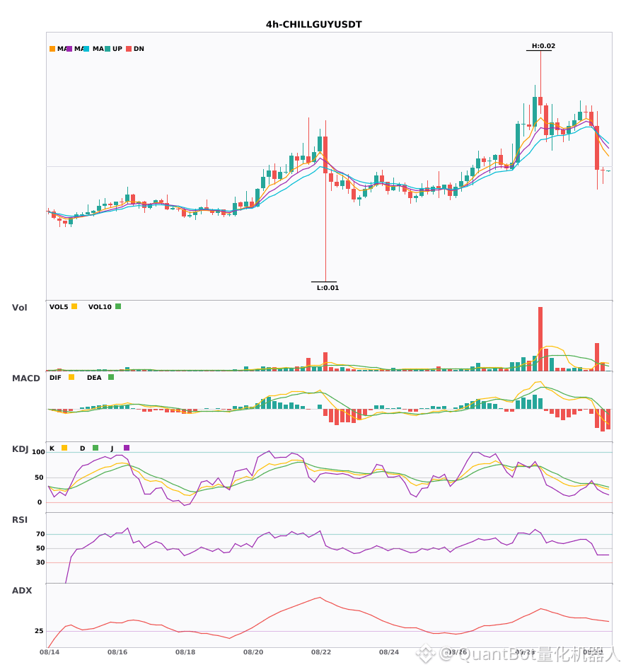Select the MACD panel label
626x672 pixels.
26,378
